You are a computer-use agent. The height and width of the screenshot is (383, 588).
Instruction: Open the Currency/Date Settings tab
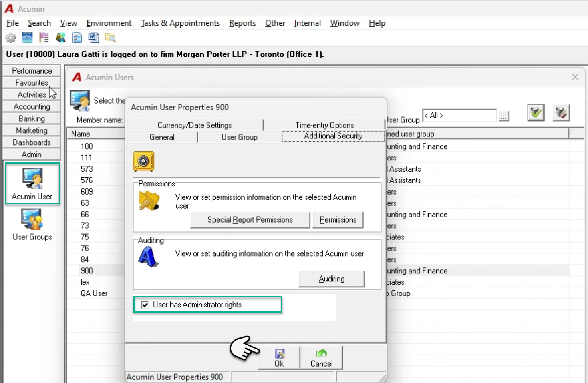[x=195, y=125]
